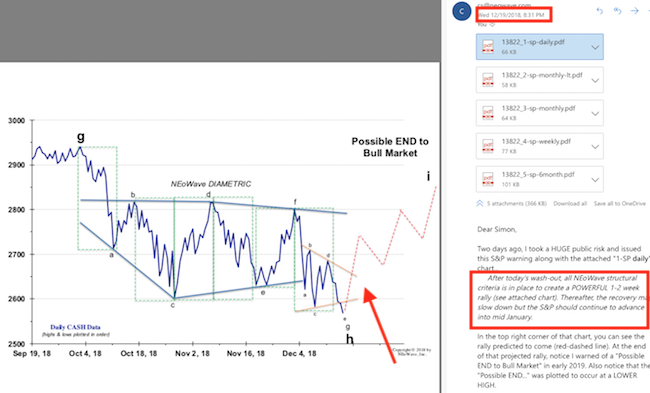Screen dimensions: 650x393
Task: Click the "Possible END to Bull Market" chart label
Action: pyautogui.click(x=390, y=147)
